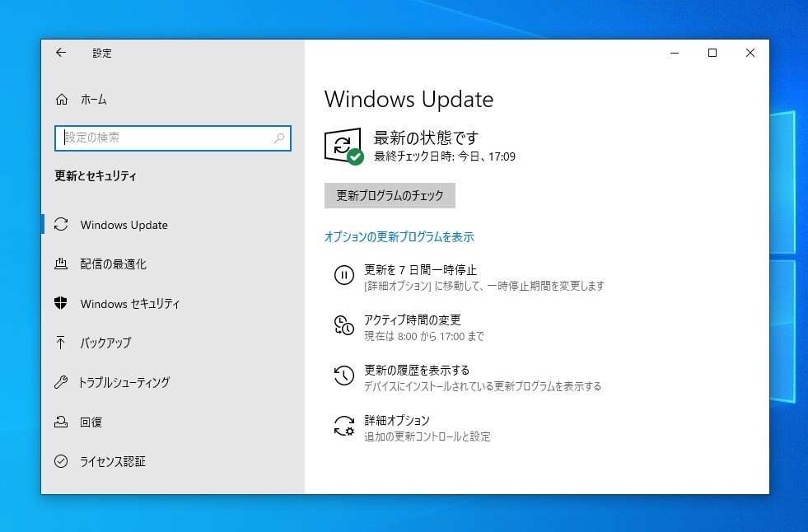Click the Windows セキュリティ shield icon

pos(61,303)
